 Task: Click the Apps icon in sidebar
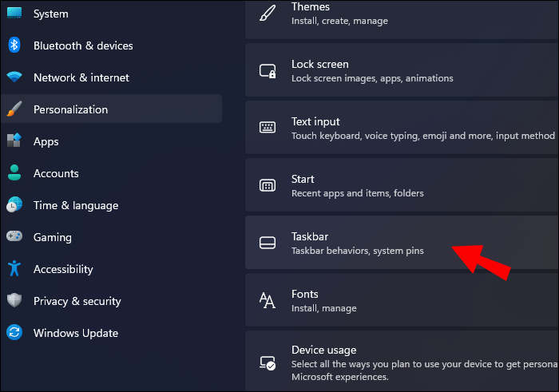(14, 141)
